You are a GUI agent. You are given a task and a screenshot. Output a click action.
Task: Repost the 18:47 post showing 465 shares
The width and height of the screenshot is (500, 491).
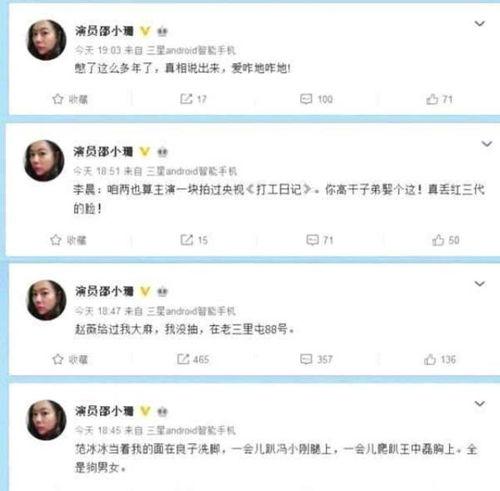tap(193, 359)
